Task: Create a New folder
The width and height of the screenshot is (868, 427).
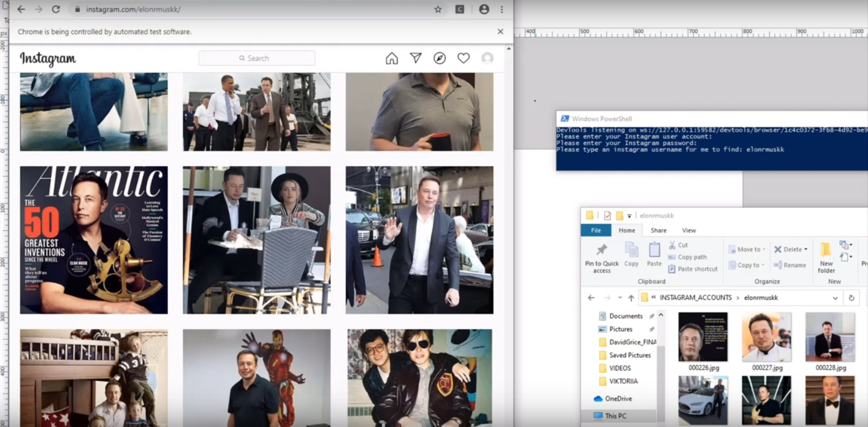Action: pyautogui.click(x=826, y=258)
